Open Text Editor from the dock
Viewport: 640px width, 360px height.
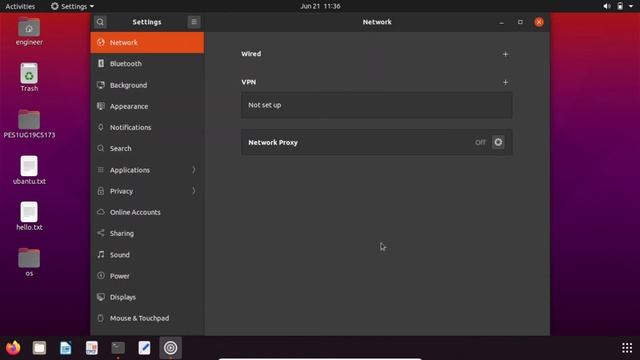[144, 348]
